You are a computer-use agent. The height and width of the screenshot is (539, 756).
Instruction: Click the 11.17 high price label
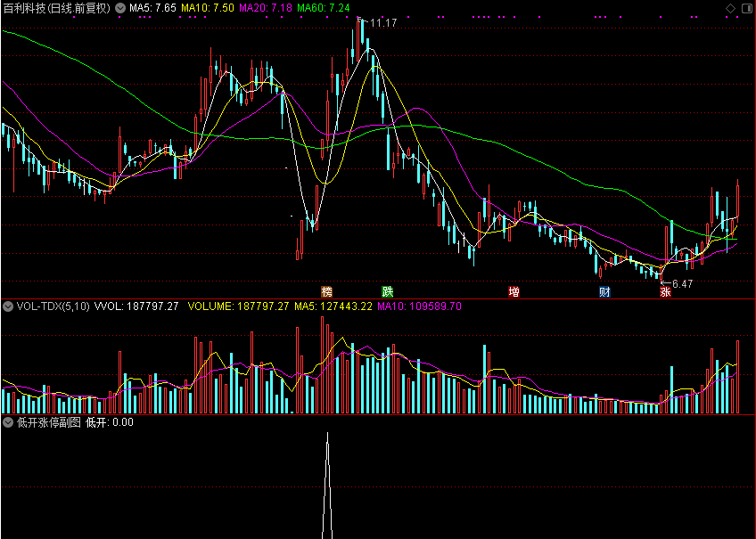383,23
